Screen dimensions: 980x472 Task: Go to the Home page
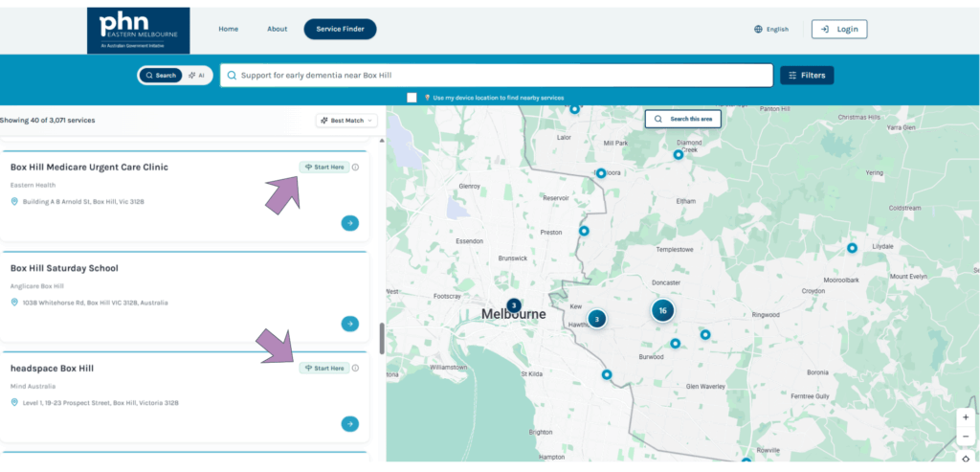pyautogui.click(x=228, y=30)
